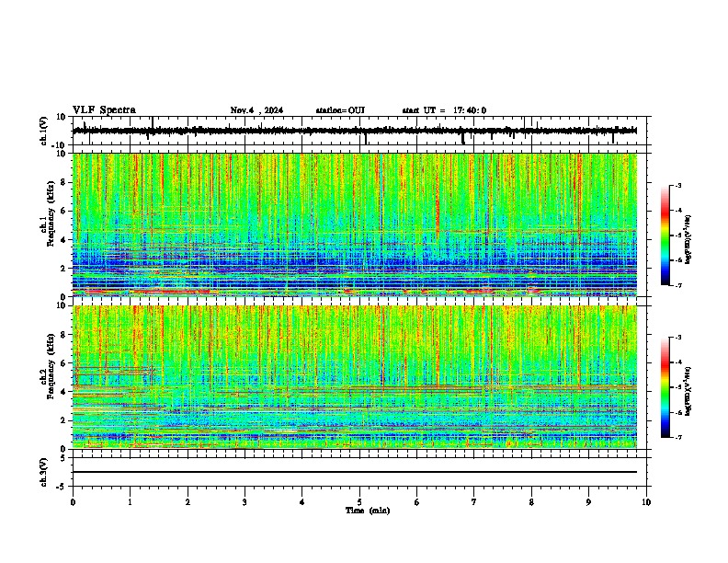Click the -10 tick on ch.1(V) axis

coord(59,145)
